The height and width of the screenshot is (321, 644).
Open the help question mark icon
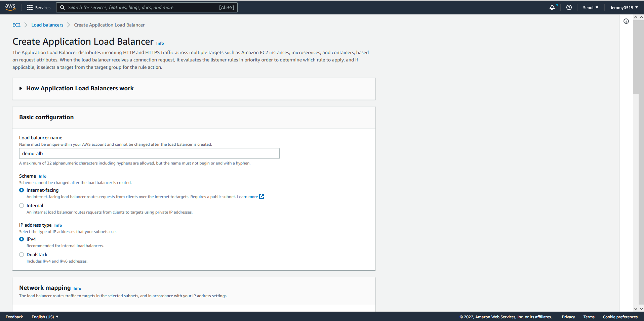point(569,7)
